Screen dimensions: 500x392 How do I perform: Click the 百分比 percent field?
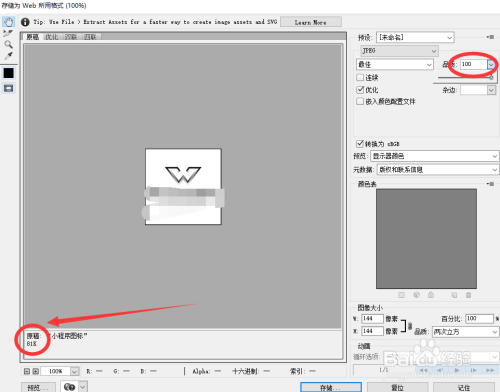[x=479, y=319]
